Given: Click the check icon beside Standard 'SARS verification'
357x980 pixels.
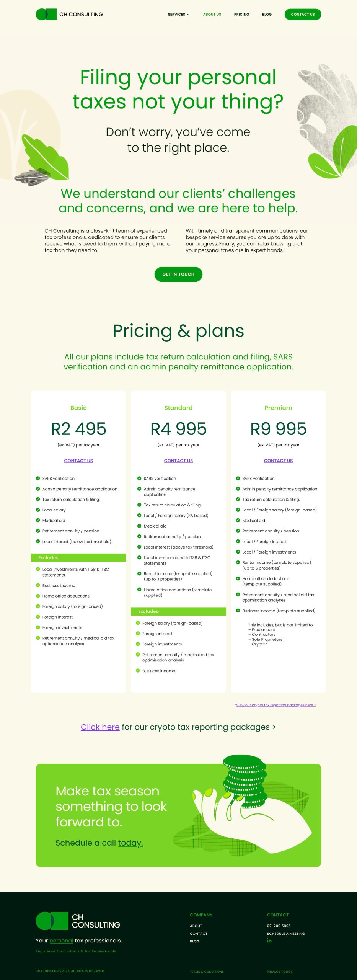Looking at the screenshot, I should tap(139, 479).
